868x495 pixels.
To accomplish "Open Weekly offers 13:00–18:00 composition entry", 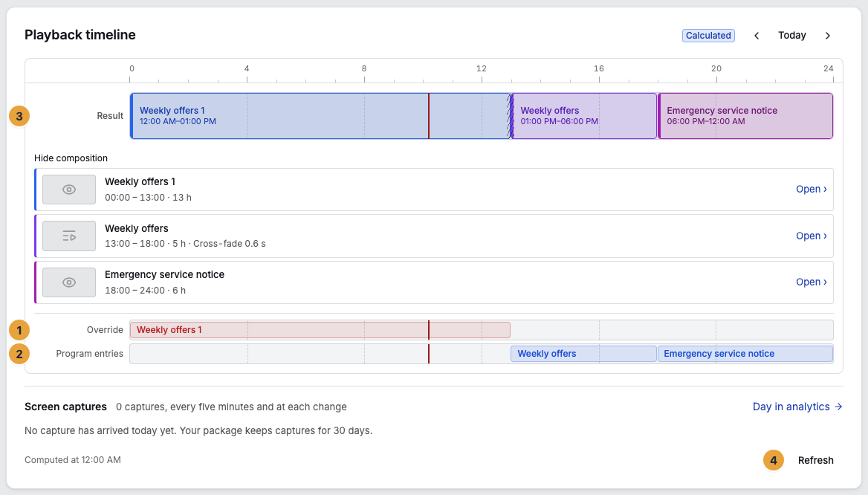I will [x=812, y=236].
